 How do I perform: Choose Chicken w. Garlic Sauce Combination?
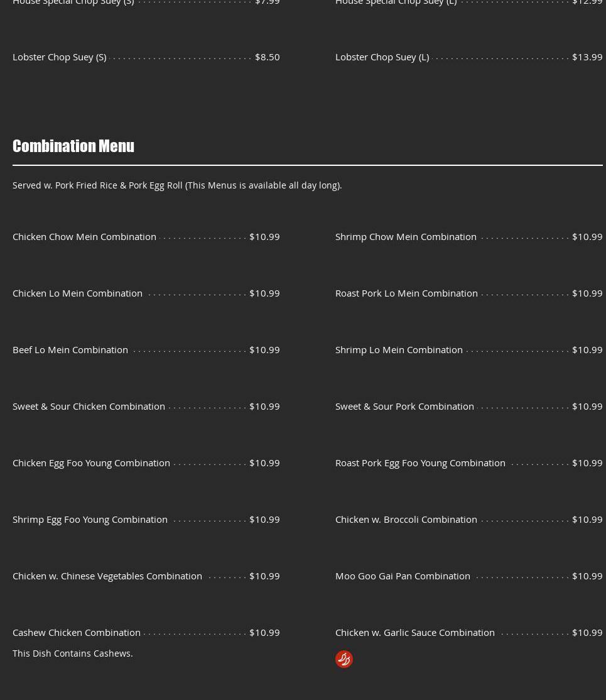414,632
